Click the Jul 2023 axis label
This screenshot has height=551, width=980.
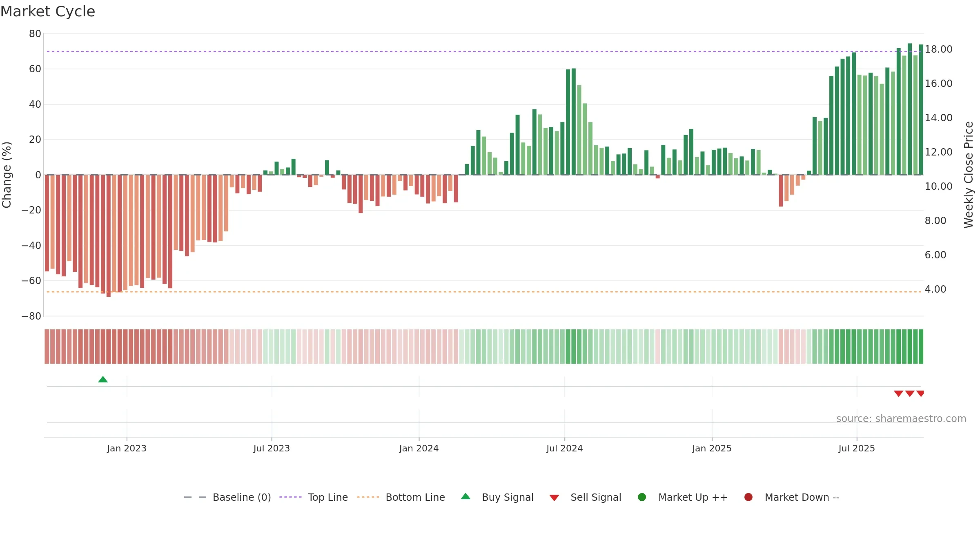click(272, 449)
